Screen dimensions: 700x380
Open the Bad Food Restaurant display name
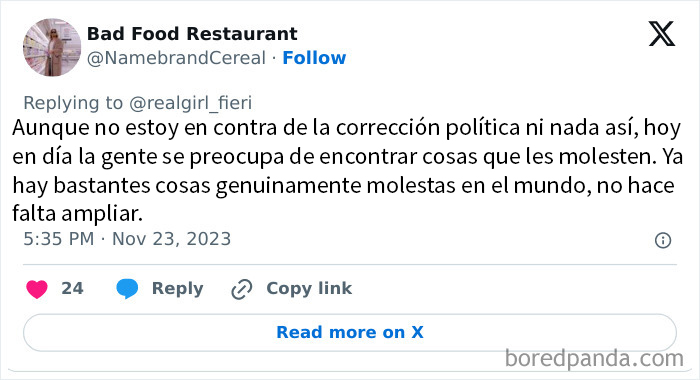192,33
